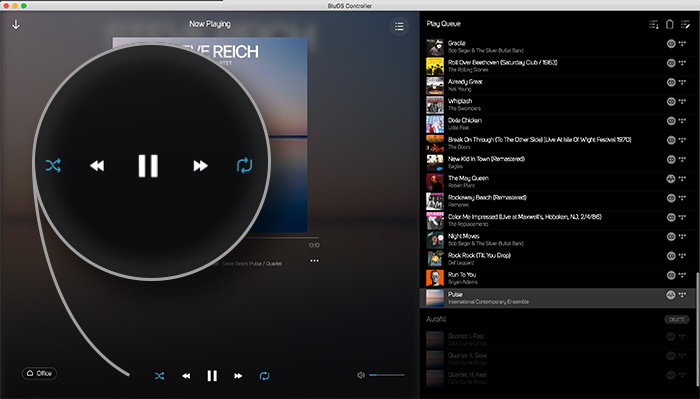
Task: Click the Play Queue heading
Action: [x=443, y=24]
